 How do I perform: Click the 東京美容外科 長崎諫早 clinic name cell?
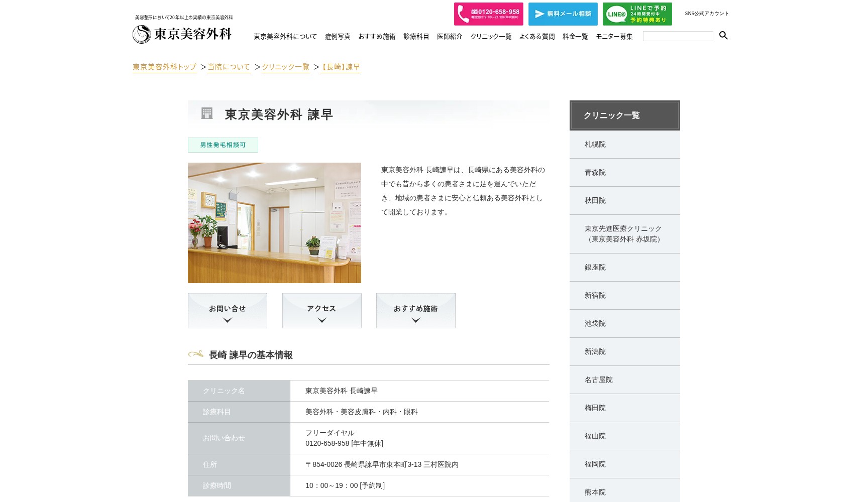point(420,391)
